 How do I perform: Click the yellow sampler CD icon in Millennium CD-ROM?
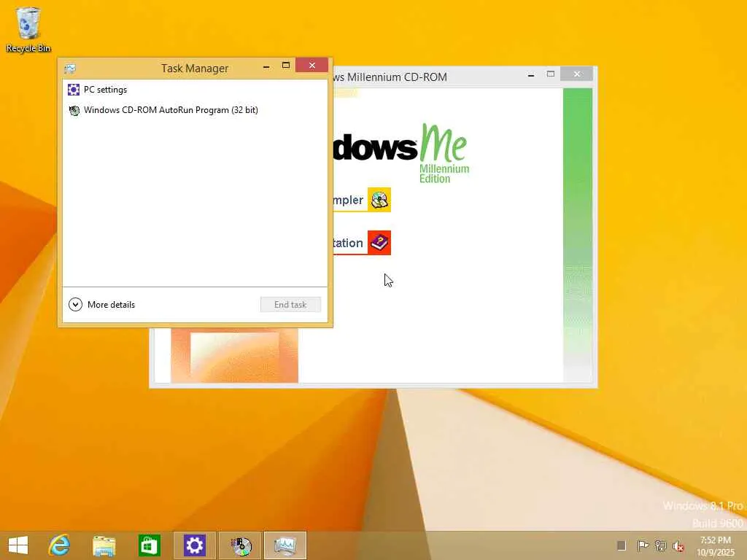coord(379,200)
